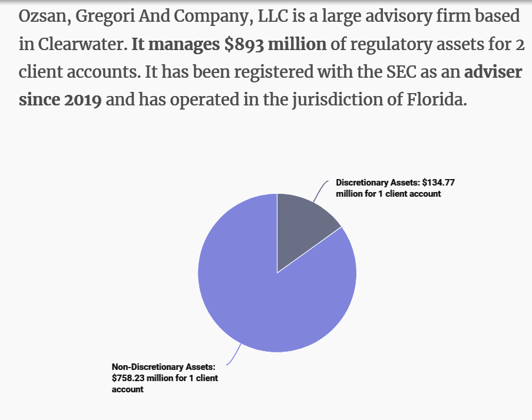Viewport: 532px width, 420px height.
Task: Select the 'Discretionary Assets: $134.77' label heading
Action: click(395, 183)
